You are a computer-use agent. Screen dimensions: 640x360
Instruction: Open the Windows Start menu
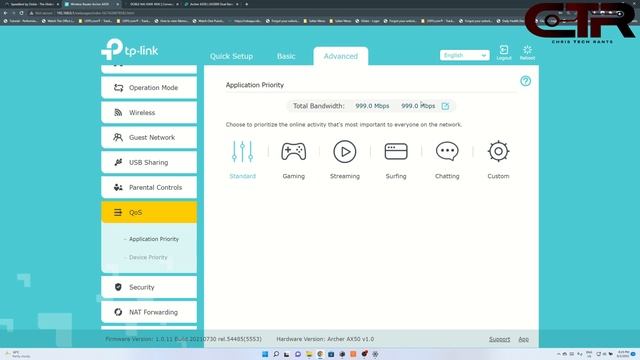[265, 354]
